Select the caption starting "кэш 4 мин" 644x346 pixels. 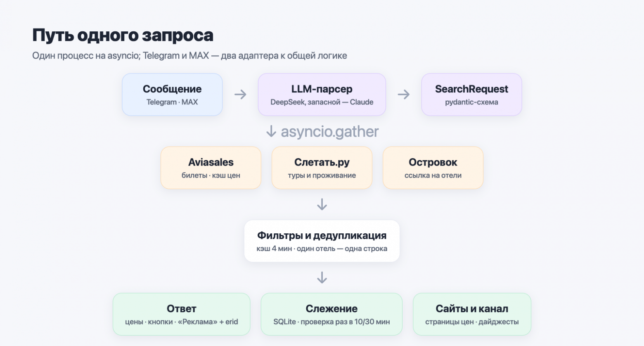click(322, 249)
